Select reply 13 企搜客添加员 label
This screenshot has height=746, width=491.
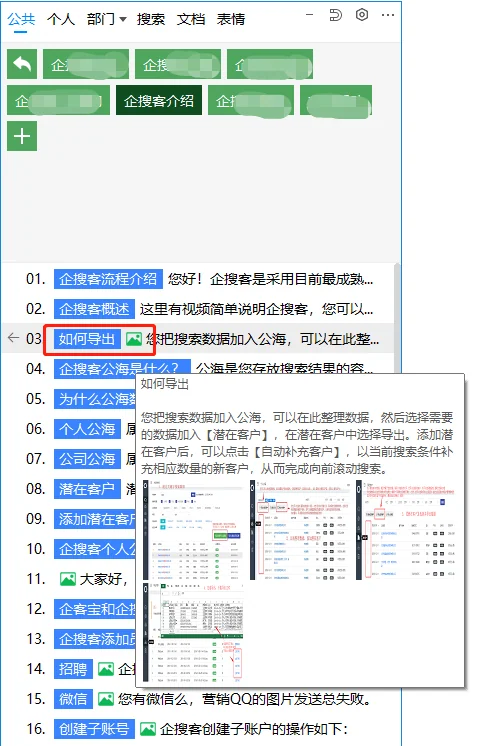(x=95, y=638)
